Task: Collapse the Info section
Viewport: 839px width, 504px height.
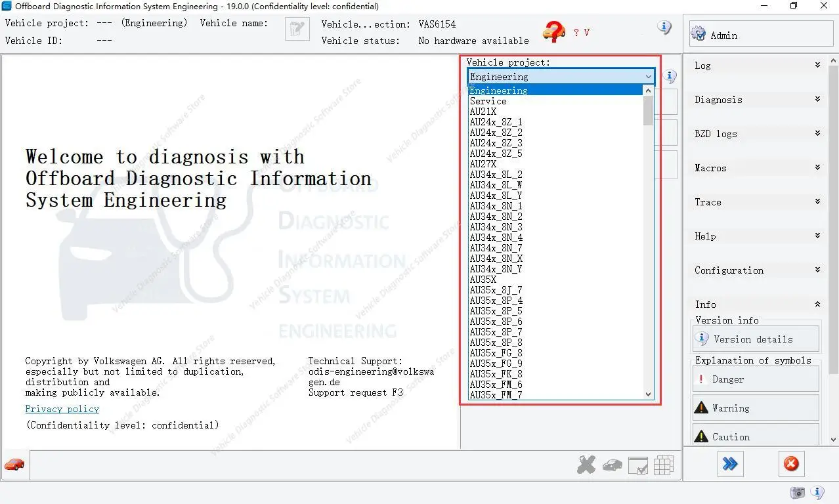Action: pyautogui.click(x=758, y=304)
